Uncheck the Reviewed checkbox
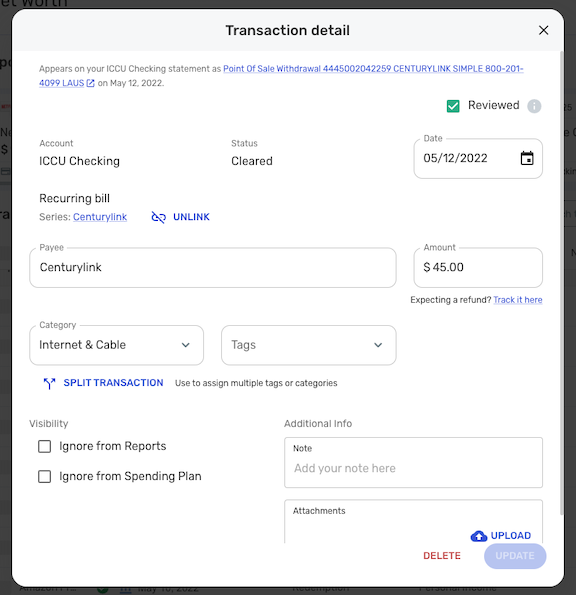 (x=453, y=106)
